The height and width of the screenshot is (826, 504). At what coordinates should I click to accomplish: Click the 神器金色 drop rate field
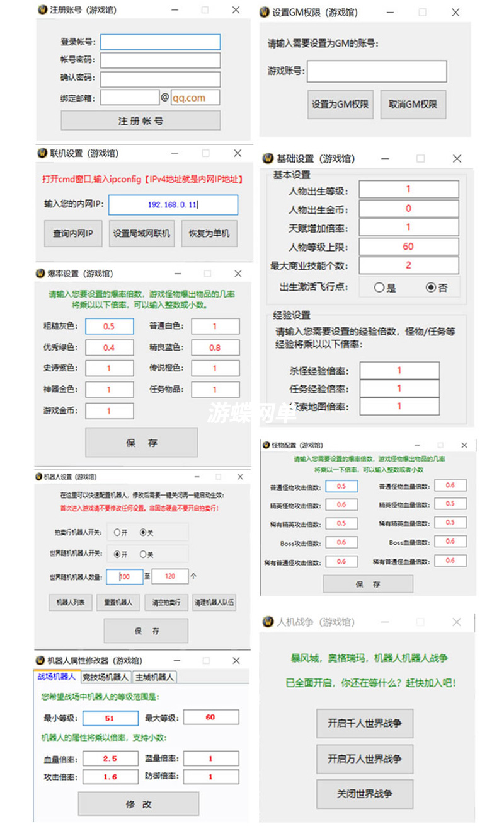(x=110, y=390)
